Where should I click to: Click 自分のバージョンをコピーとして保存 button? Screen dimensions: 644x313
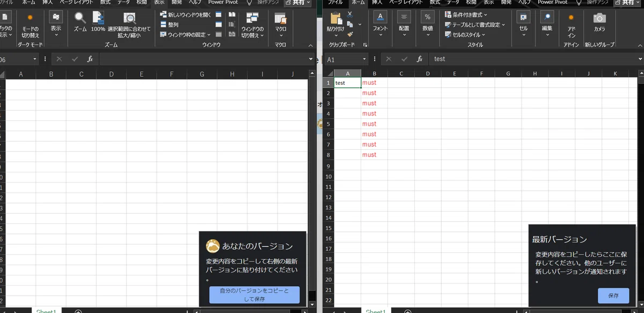tap(254, 295)
